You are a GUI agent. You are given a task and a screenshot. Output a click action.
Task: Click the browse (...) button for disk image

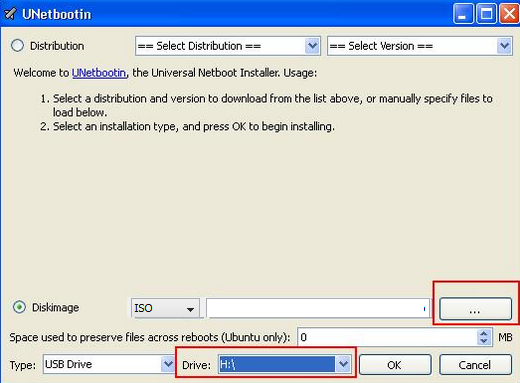(x=475, y=309)
